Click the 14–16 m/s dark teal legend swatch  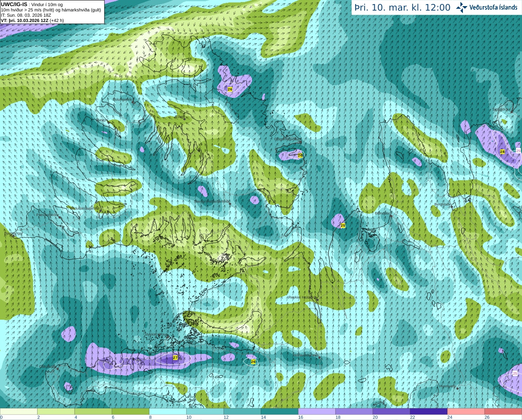click(280, 411)
